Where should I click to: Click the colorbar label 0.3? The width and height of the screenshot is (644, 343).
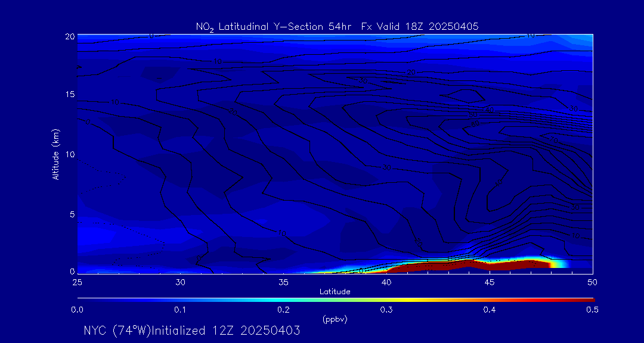point(386,310)
